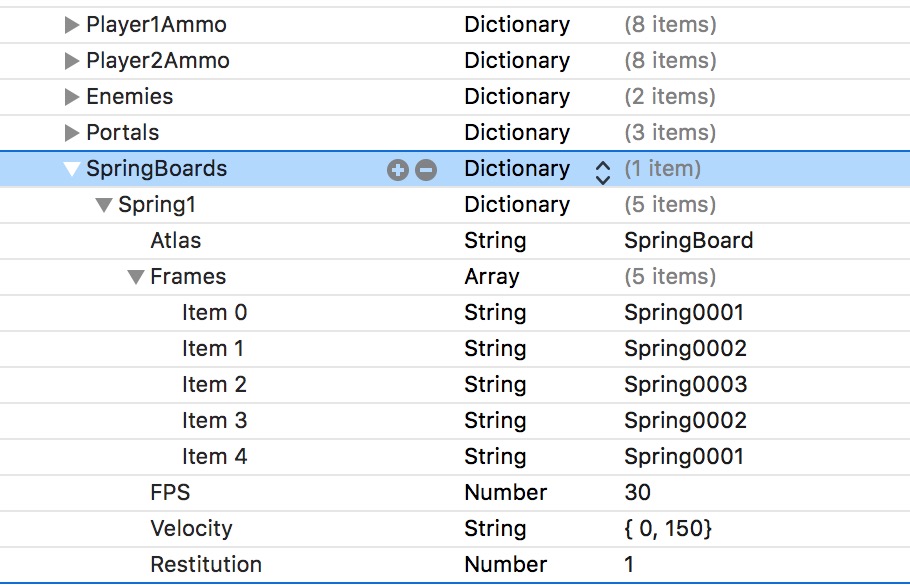Click the SpringBoard value of Atlas
The height and width of the screenshot is (586, 910).
pos(688,241)
